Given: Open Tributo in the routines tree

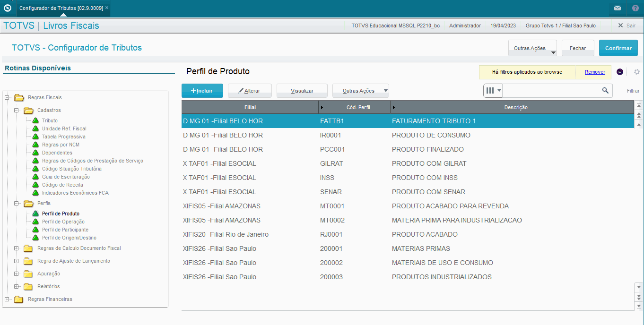Looking at the screenshot, I should pos(50,120).
